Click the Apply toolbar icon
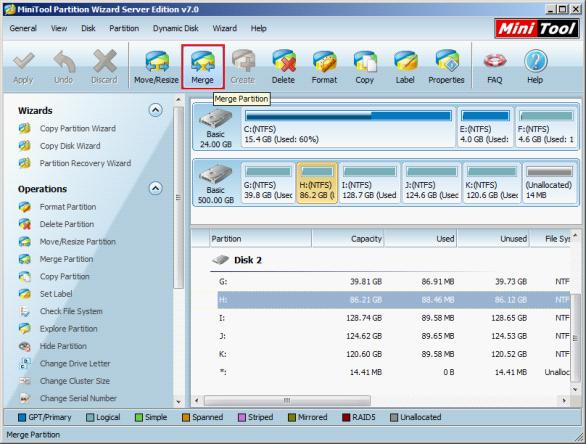The width and height of the screenshot is (586, 444). point(23,67)
